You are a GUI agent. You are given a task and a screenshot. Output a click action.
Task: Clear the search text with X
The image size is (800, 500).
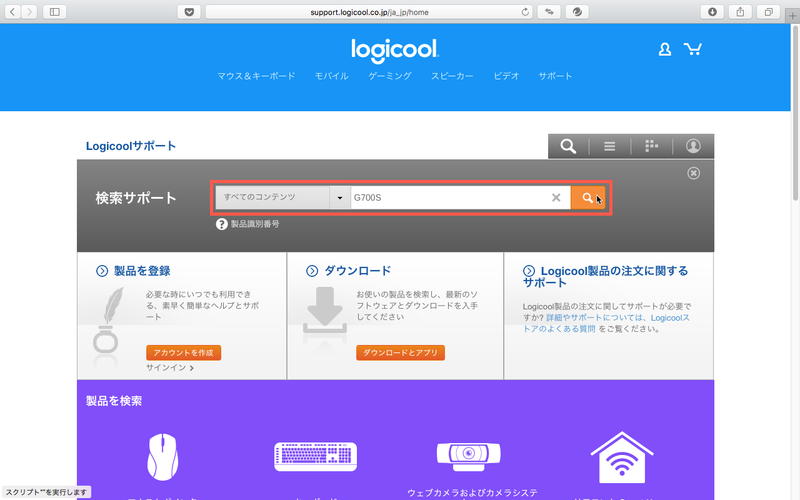556,197
